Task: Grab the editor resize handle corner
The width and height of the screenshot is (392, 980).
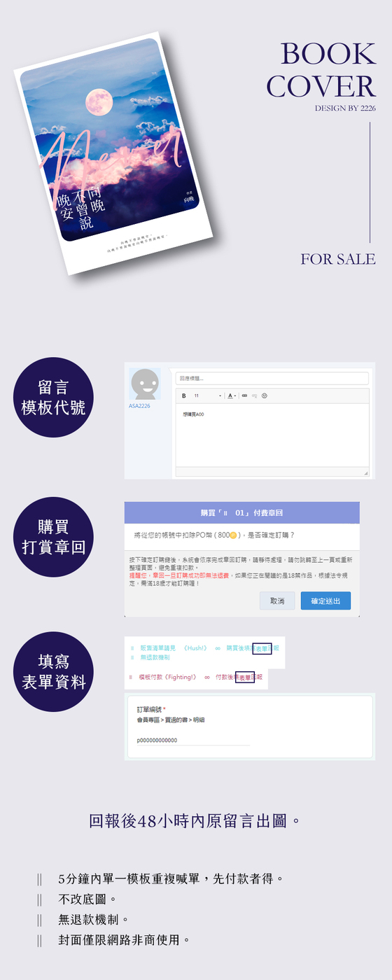Action: point(365,473)
